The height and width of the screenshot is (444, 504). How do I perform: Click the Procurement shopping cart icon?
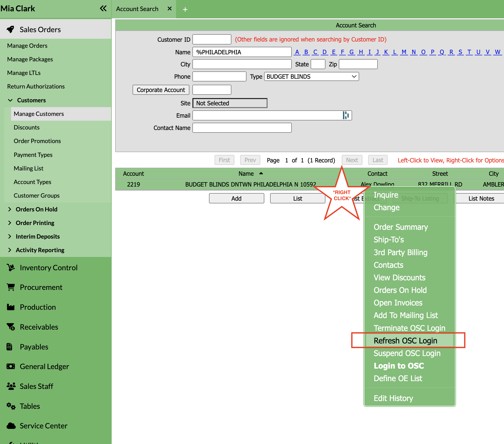pos(11,287)
